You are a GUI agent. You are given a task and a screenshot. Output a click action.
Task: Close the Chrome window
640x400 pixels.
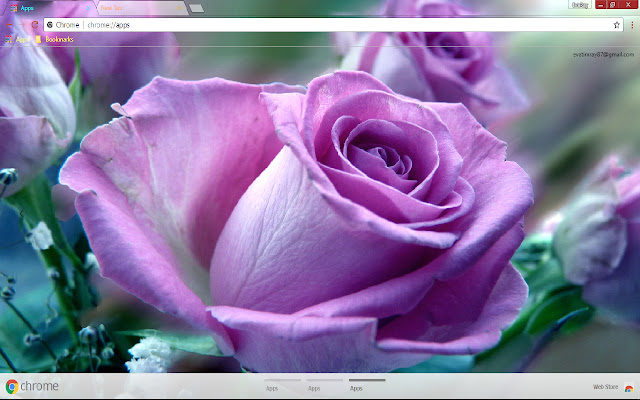pos(628,5)
